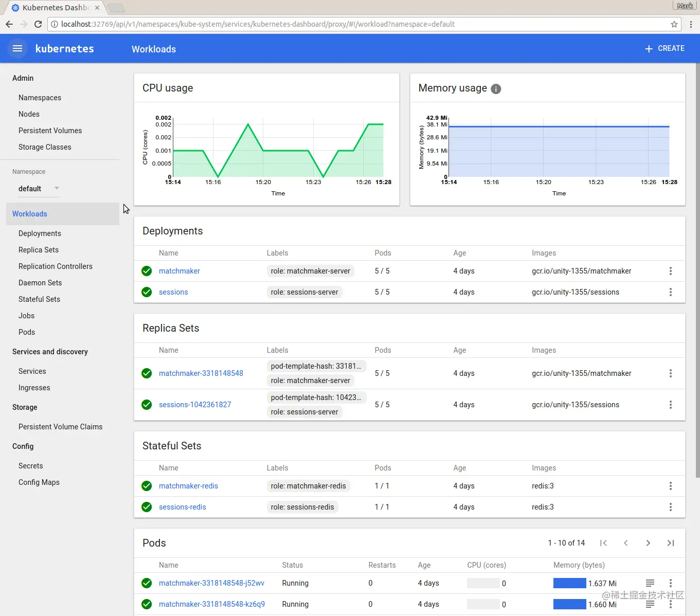Screen dimensions: 700x616
Task: Jump to last page of Pods list
Action: click(671, 543)
